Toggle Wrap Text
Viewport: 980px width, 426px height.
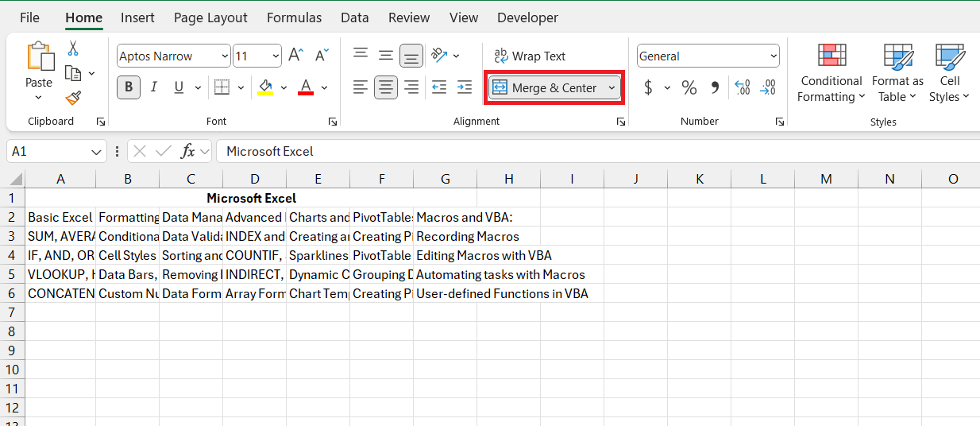click(x=530, y=56)
